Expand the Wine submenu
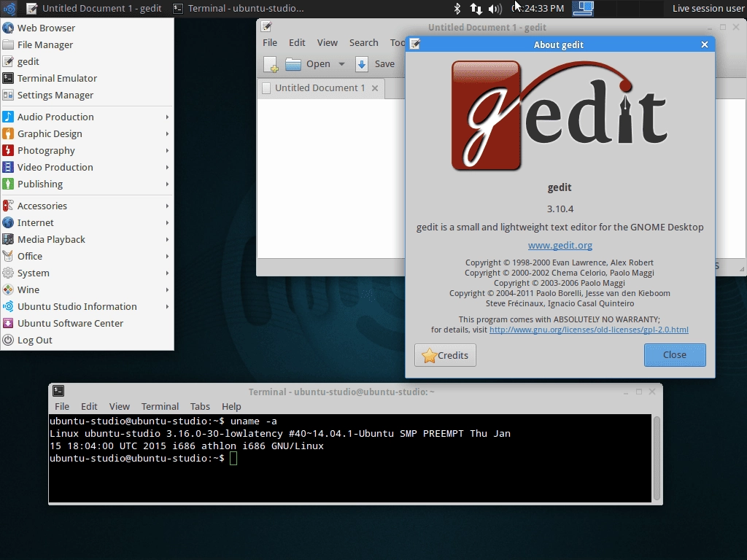Image resolution: width=747 pixels, height=560 pixels. click(88, 289)
